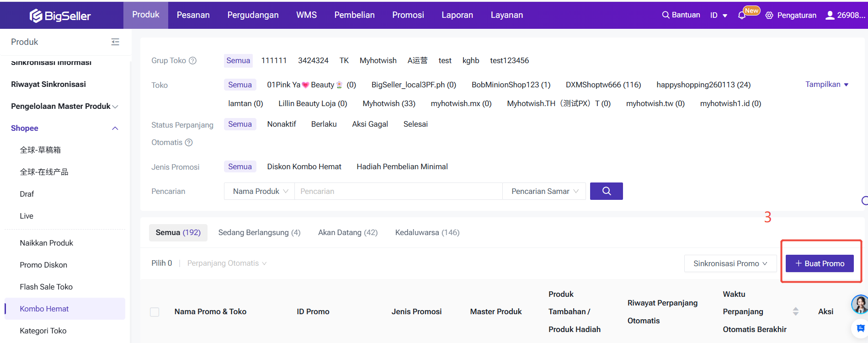
Task: Focus the Pencarian search input field
Action: 398,191
